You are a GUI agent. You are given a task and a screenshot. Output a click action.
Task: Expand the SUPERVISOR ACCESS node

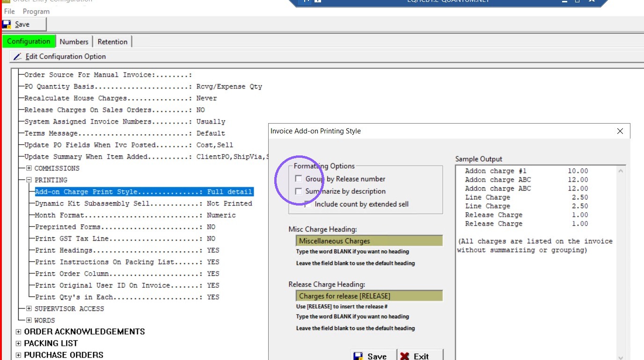click(x=29, y=309)
